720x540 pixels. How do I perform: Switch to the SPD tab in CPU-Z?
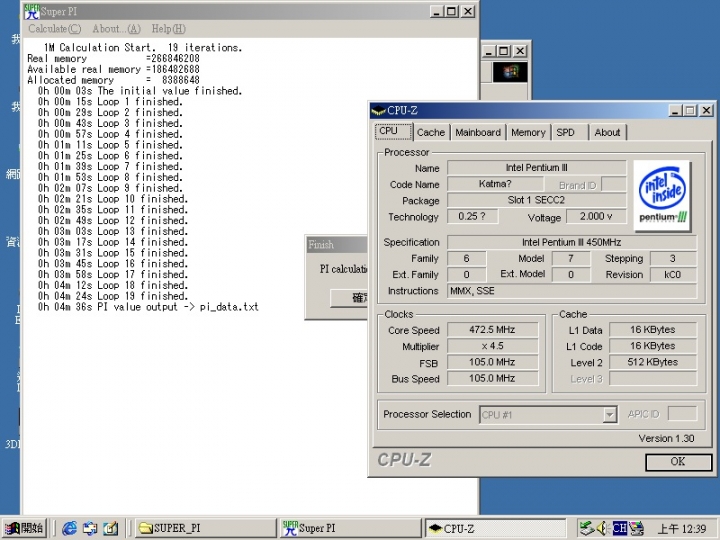(x=569, y=132)
